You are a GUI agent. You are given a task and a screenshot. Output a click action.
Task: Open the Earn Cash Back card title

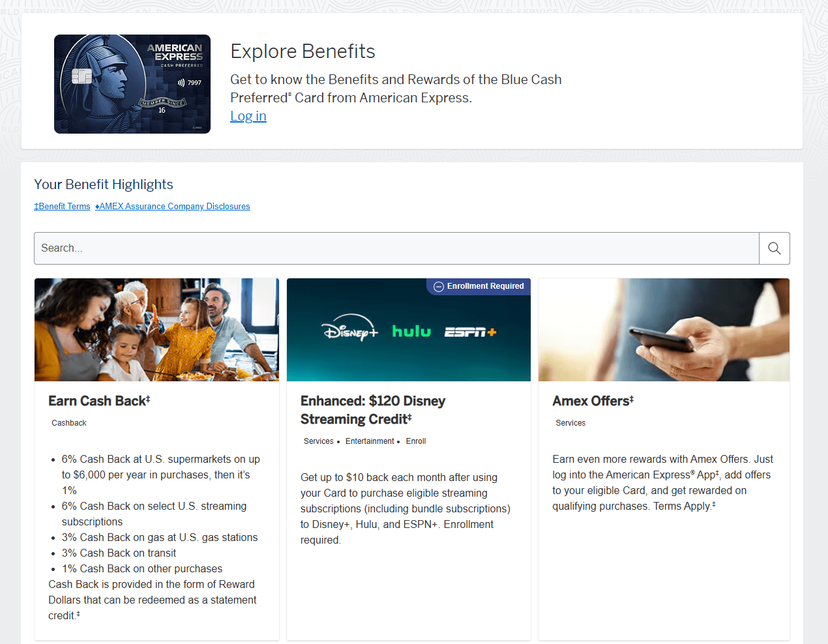(x=99, y=401)
